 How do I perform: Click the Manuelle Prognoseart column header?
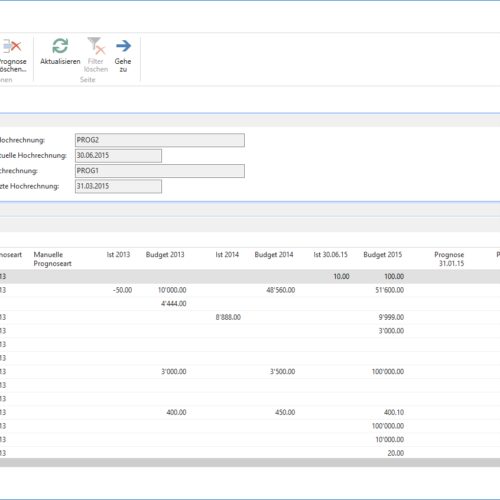[53, 259]
